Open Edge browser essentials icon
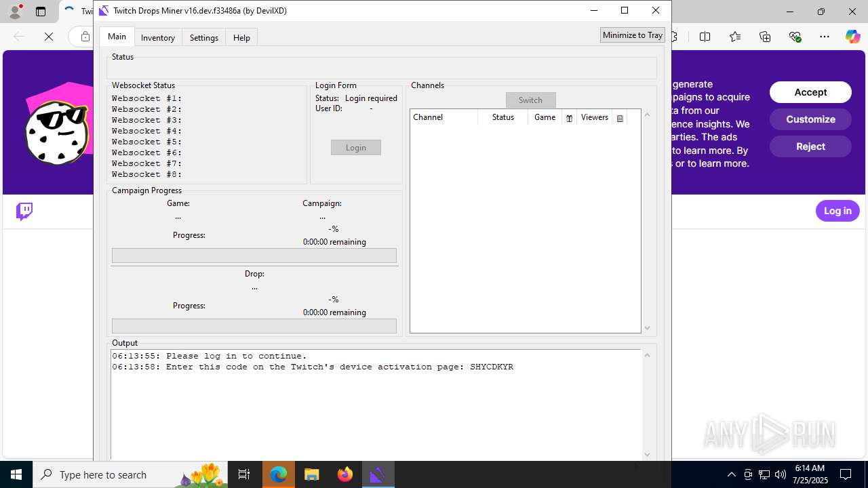This screenshot has height=488, width=868. pos(795,37)
